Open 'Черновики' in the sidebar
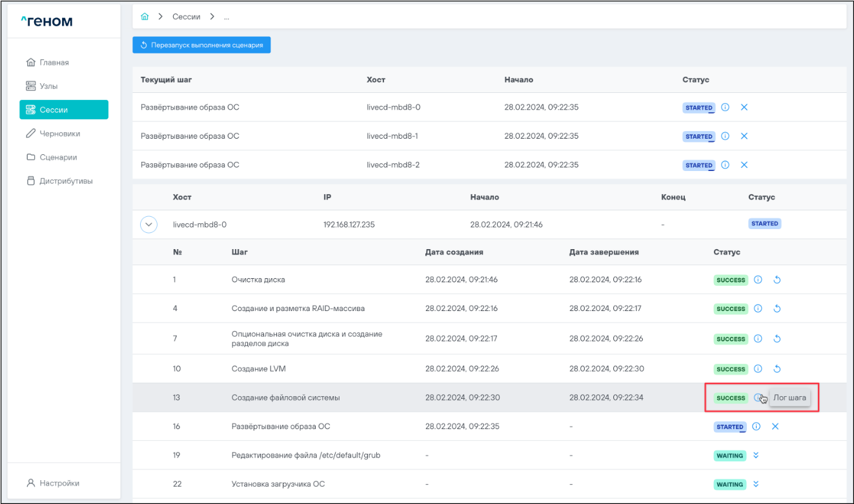This screenshot has width=854, height=504. pyautogui.click(x=59, y=134)
